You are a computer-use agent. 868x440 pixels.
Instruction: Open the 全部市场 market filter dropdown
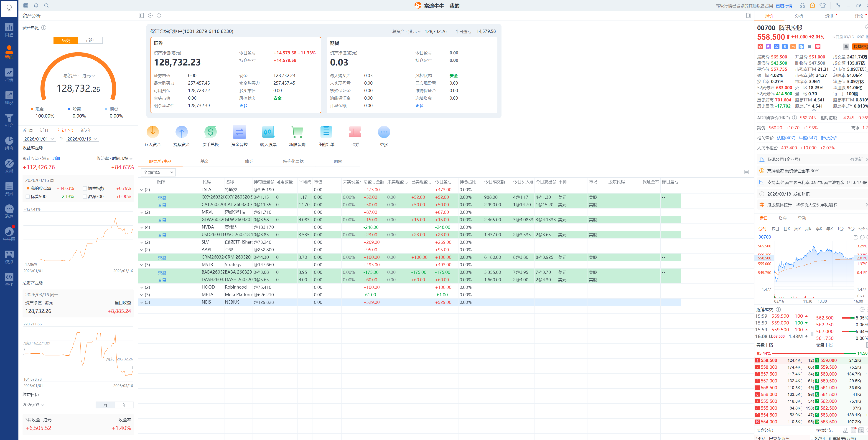click(158, 172)
